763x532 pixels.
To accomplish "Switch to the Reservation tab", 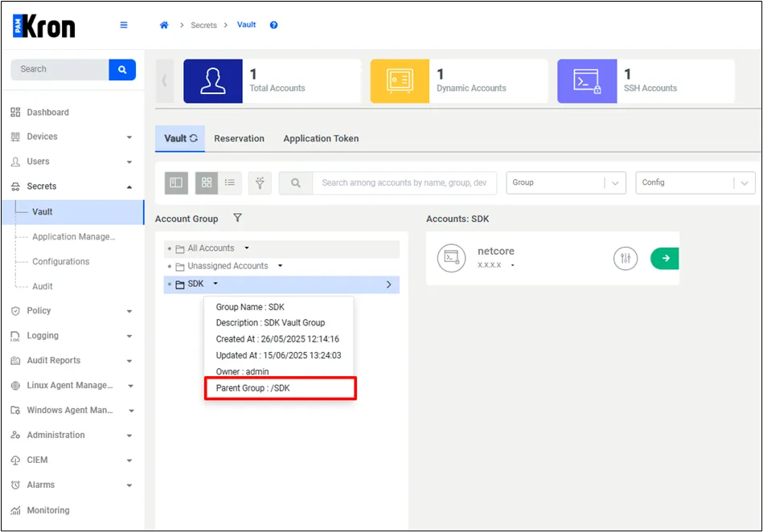I will click(239, 138).
